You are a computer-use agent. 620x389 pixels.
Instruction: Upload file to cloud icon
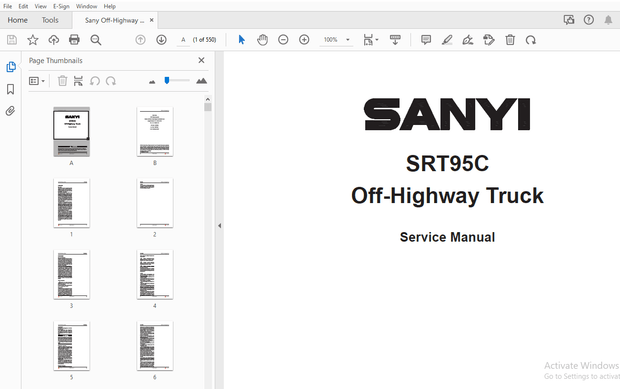(54, 40)
